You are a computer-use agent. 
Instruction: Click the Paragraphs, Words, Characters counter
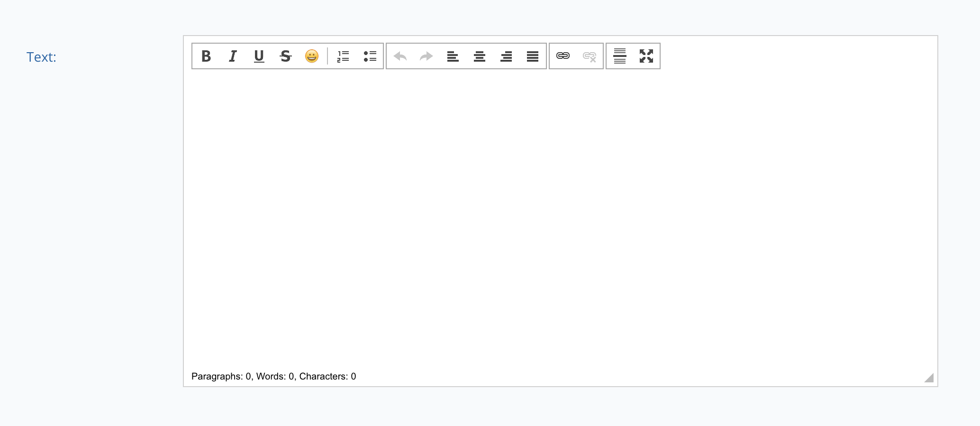(x=273, y=376)
